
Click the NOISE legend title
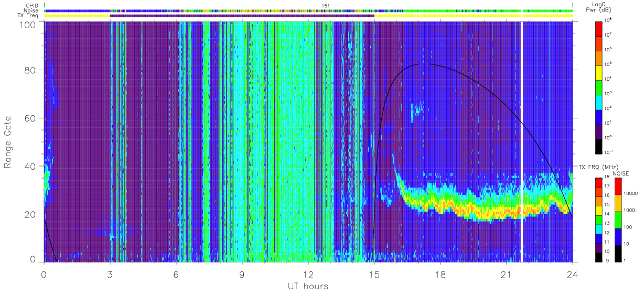click(620, 173)
